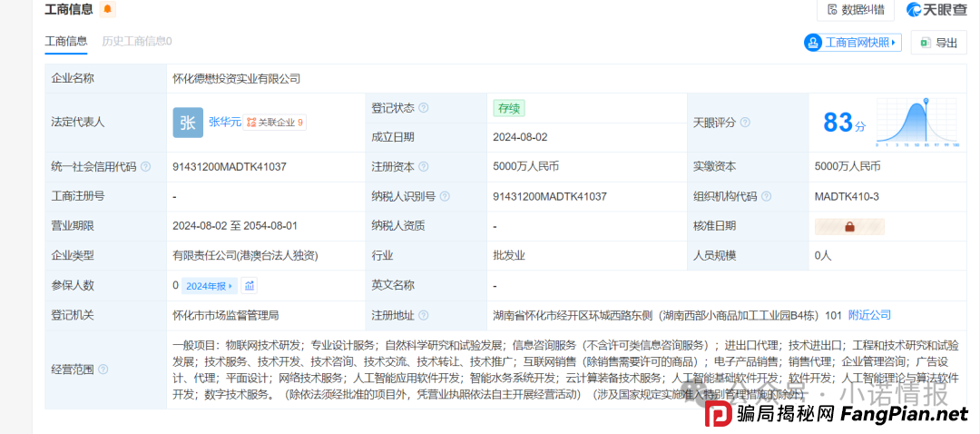Click organization code MADTK410-3
Viewport: 980px width, 434px height.
pos(847,196)
